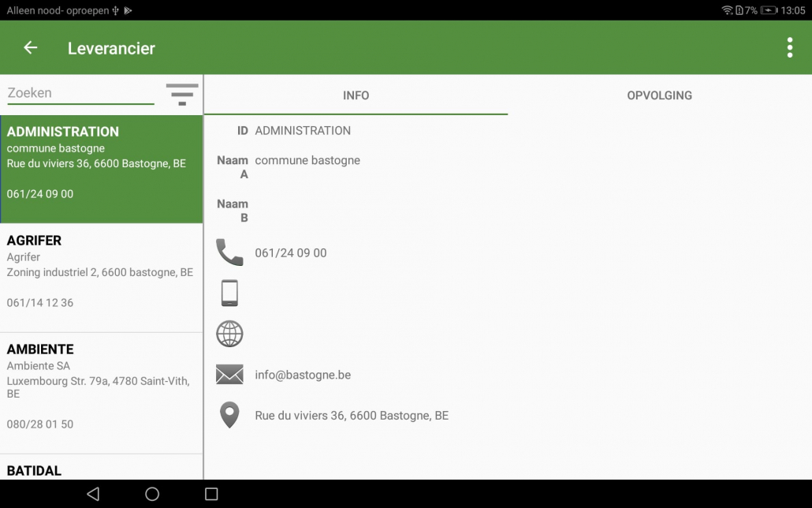Tap the email envelope icon

[x=229, y=374]
